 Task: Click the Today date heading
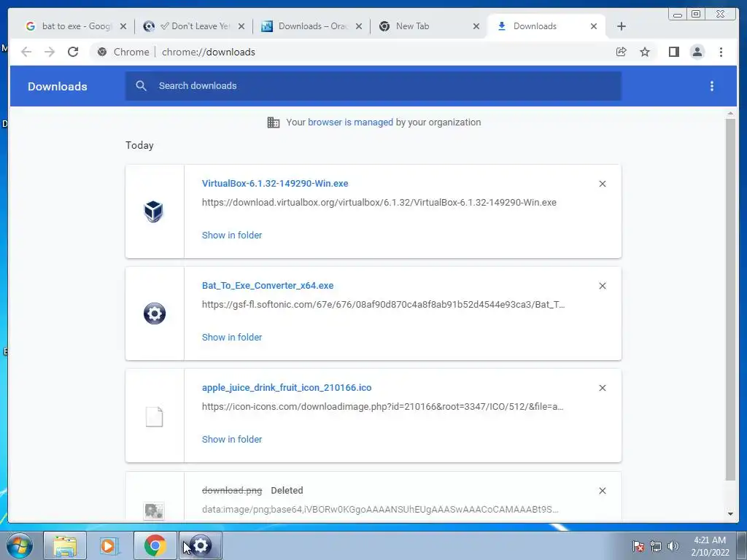139,145
